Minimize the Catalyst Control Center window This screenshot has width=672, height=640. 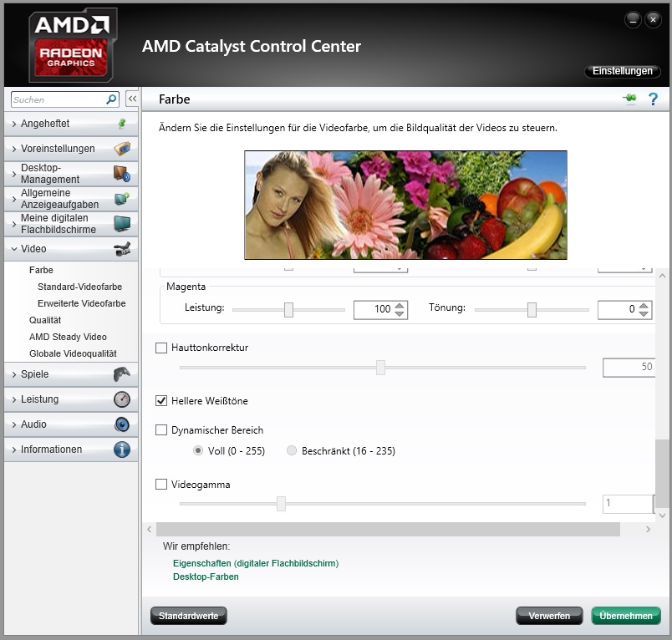tap(633, 20)
